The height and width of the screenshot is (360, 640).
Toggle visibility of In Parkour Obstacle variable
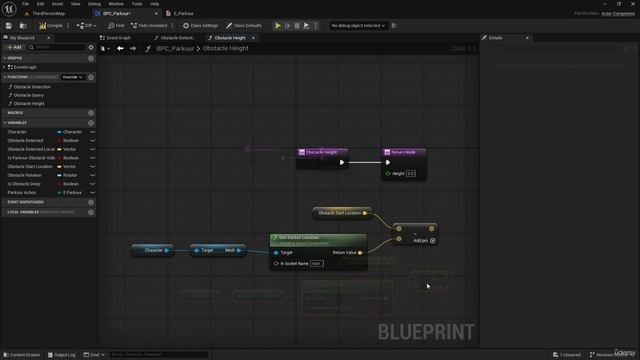pyautogui.click(x=92, y=158)
